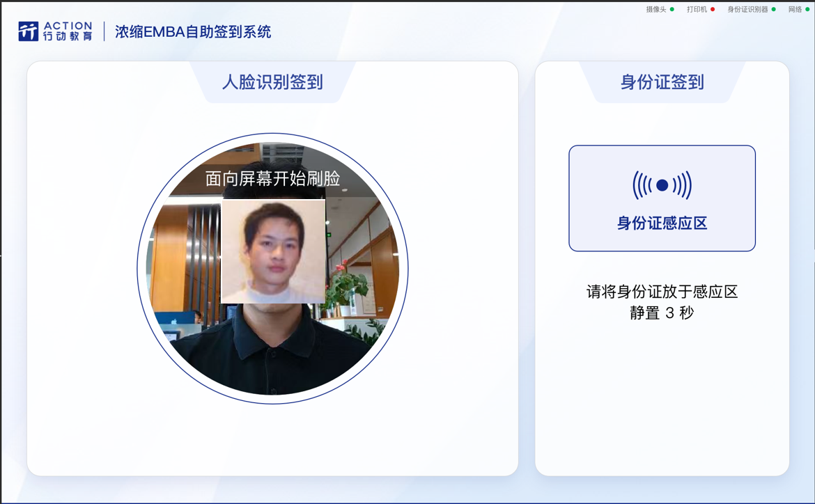This screenshot has height=504, width=815.
Task: Click the 面向屏幕开始刷脸 prompt text
Action: [x=273, y=179]
